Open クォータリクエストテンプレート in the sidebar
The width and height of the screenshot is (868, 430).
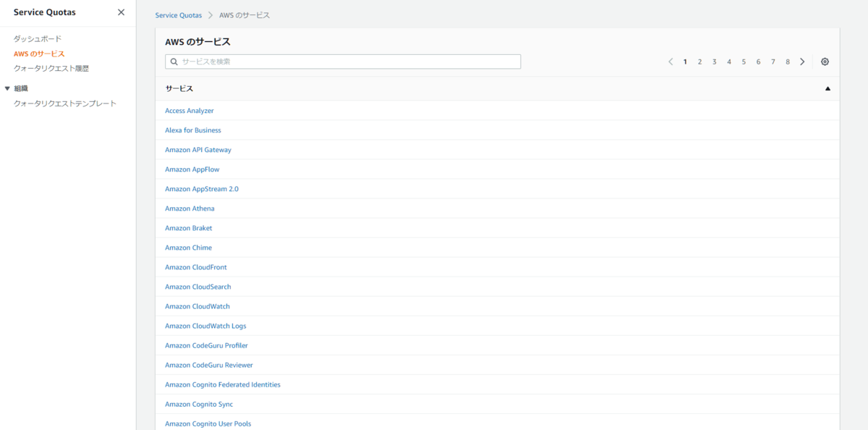click(x=65, y=104)
